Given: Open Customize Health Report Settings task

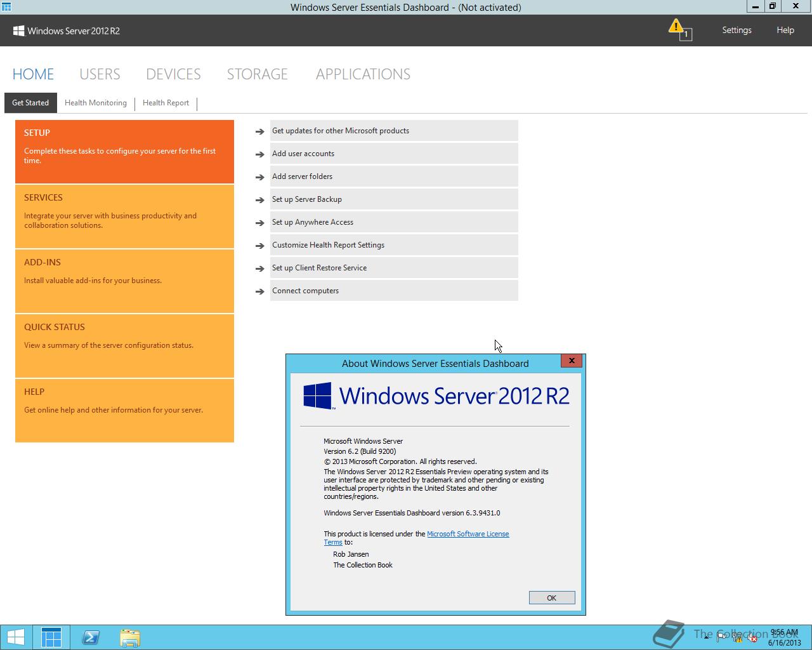Looking at the screenshot, I should pyautogui.click(x=394, y=245).
